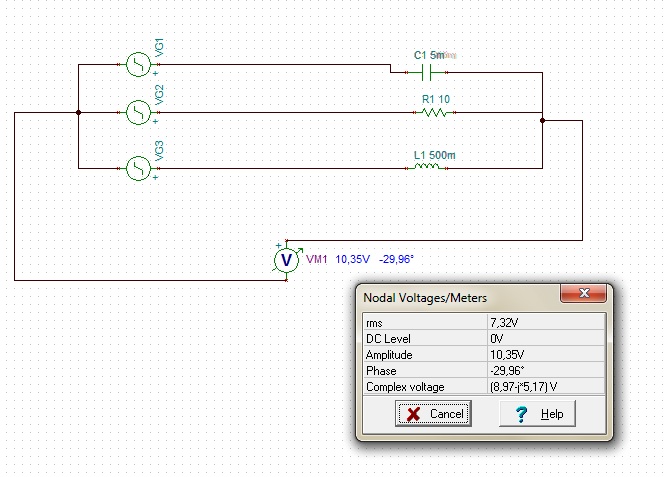Click the L1 500m component label
Image resolution: width=668 pixels, height=477 pixels.
coord(434,155)
